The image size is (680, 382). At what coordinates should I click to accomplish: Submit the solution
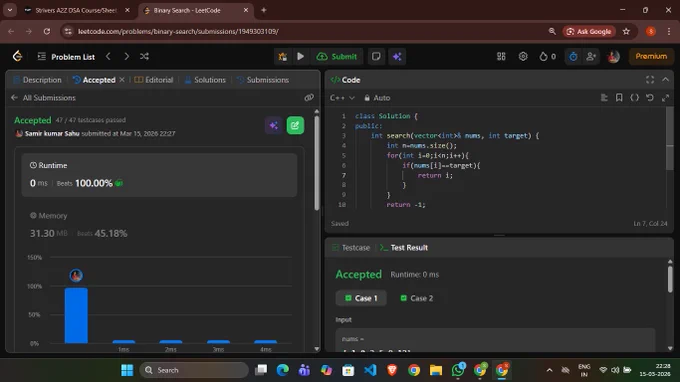coord(337,56)
